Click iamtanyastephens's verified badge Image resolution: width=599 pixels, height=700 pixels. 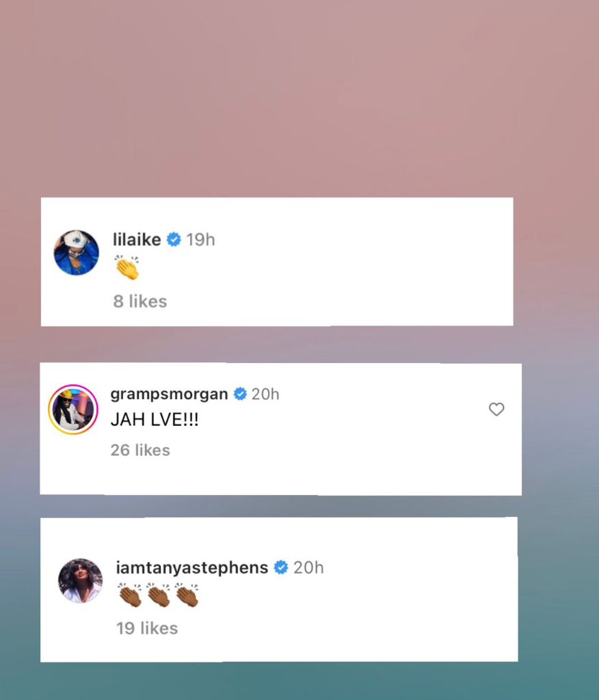tap(281, 567)
